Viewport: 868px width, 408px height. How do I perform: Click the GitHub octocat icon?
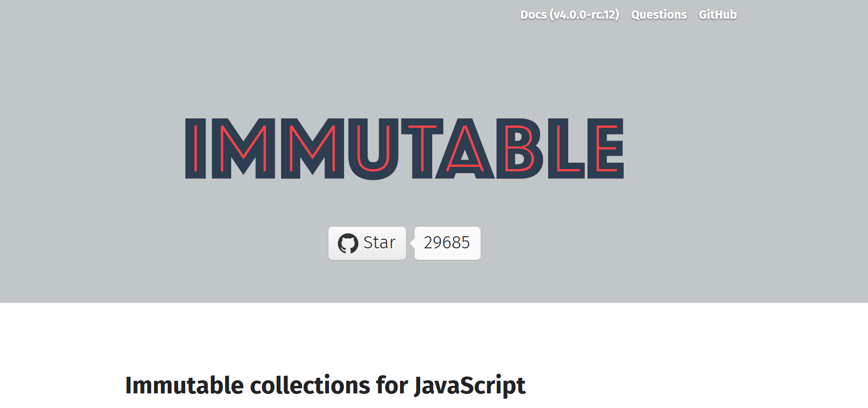click(x=348, y=243)
